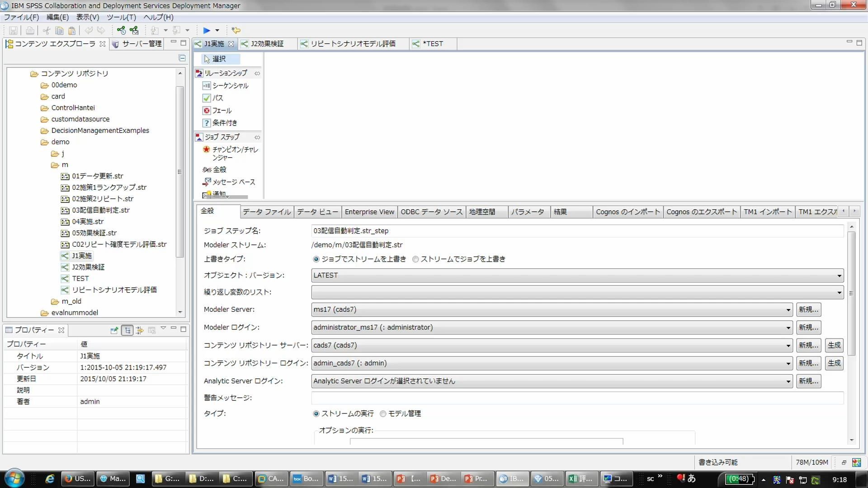
Task: Click the blue Run job play button
Action: pyautogui.click(x=206, y=30)
